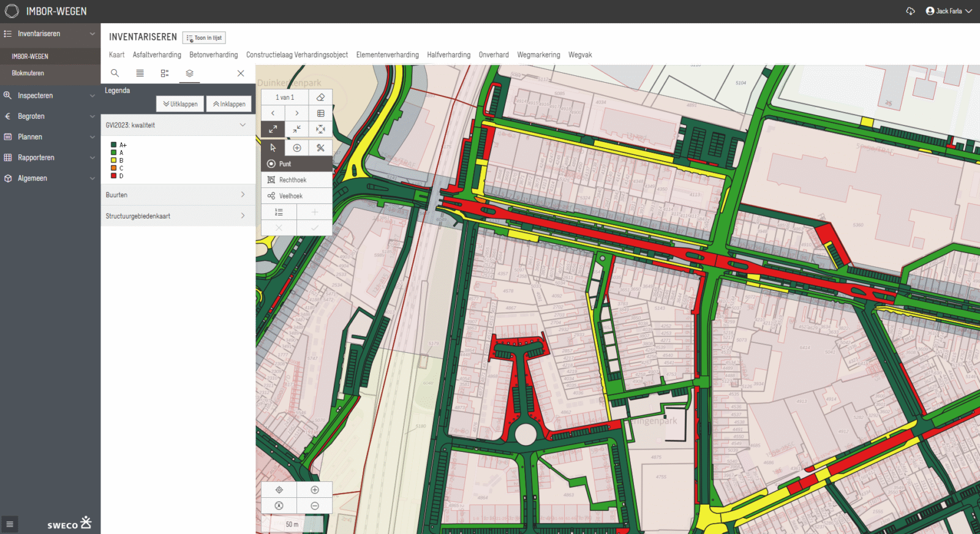Screen dimensions: 980x534
Task: Click the D red legend swatch
Action: click(x=113, y=176)
